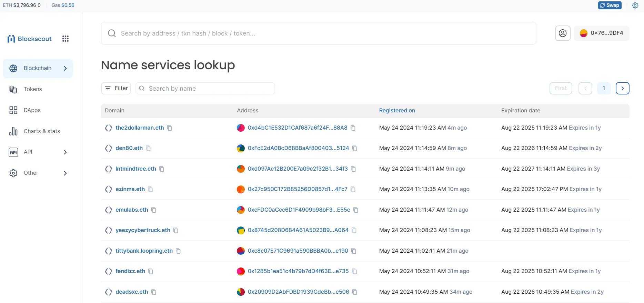Image resolution: width=644 pixels, height=303 pixels.
Task: Open address 0x1285b1ea51c4b79b7dD4f63E...e735
Action: click(298, 271)
